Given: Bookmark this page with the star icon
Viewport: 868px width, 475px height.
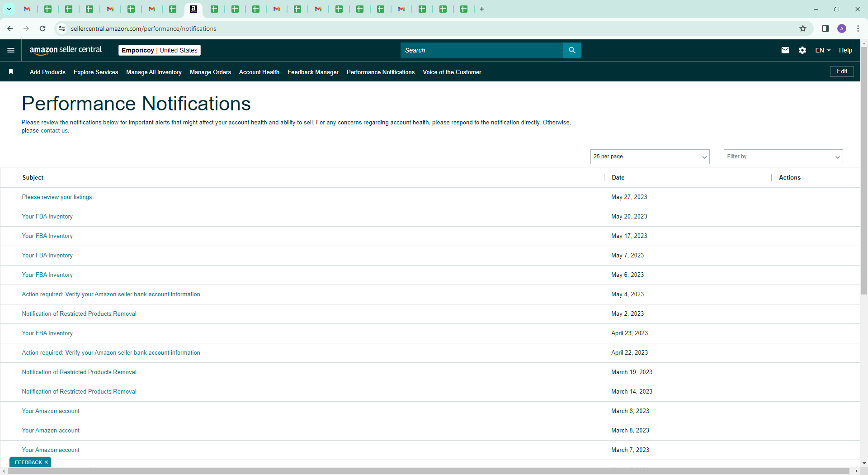Looking at the screenshot, I should coord(803,28).
